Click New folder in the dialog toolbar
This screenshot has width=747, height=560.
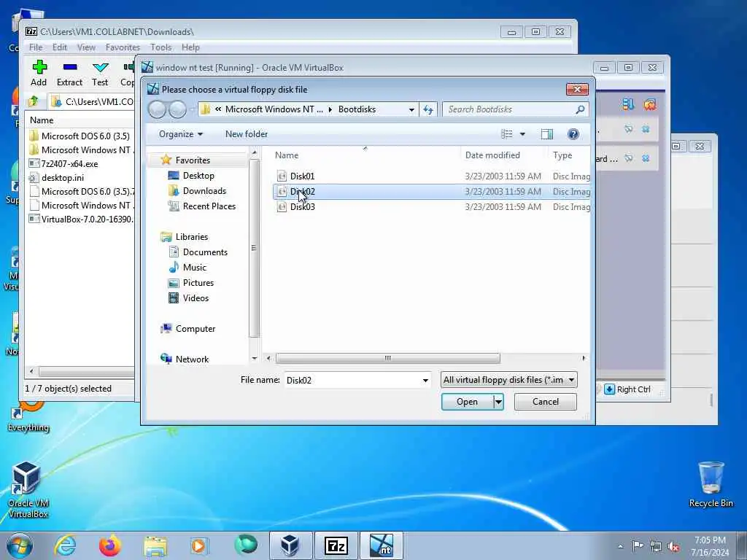(x=247, y=134)
